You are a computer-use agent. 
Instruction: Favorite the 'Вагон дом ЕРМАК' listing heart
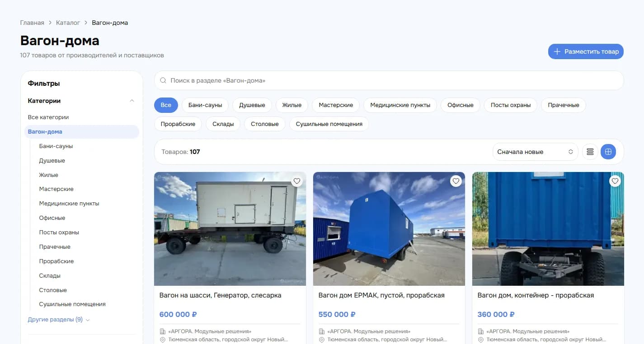click(x=456, y=181)
